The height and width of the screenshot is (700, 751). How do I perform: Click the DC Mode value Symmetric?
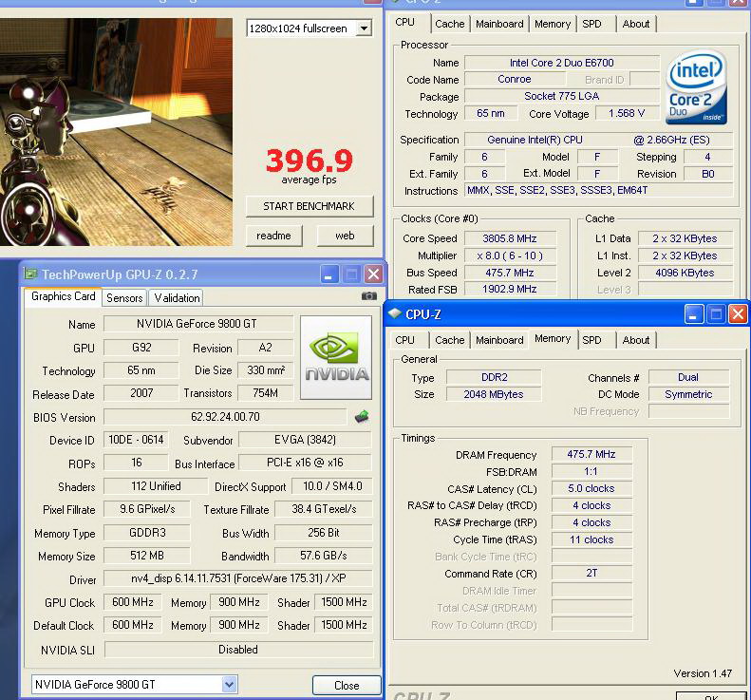(x=688, y=394)
